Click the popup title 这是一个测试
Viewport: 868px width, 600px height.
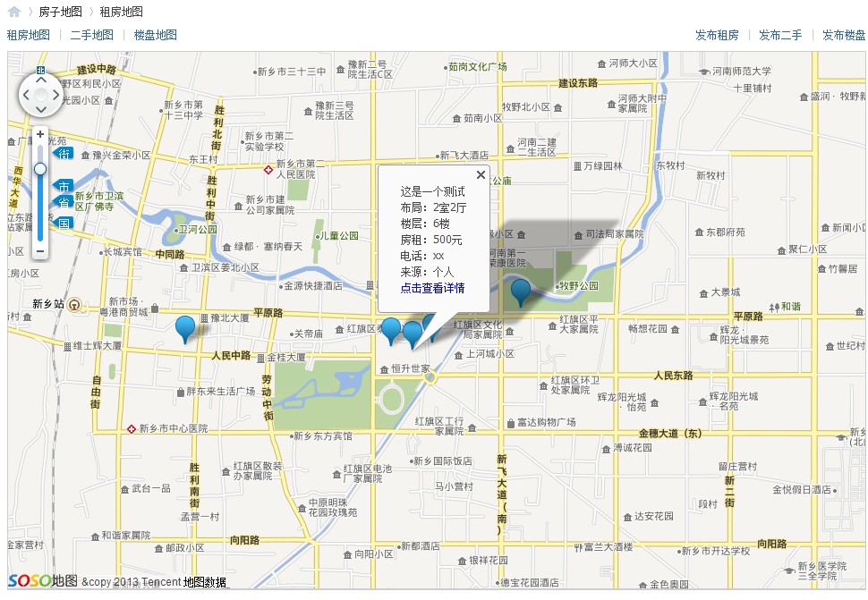click(x=432, y=192)
